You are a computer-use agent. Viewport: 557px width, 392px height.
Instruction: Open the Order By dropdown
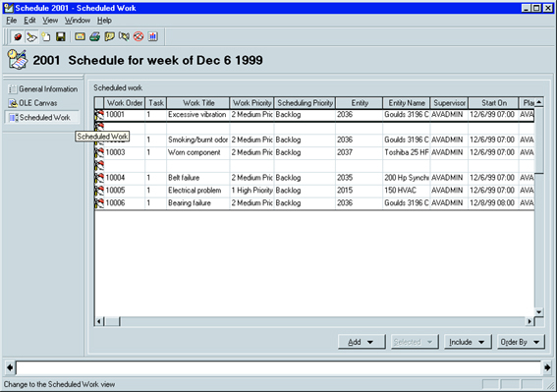521,342
